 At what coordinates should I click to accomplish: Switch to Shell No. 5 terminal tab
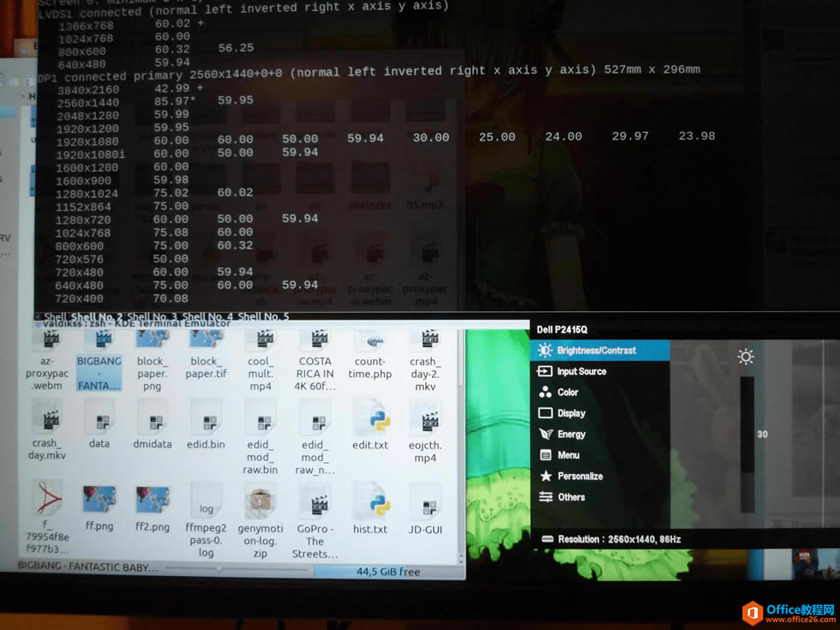(x=263, y=316)
